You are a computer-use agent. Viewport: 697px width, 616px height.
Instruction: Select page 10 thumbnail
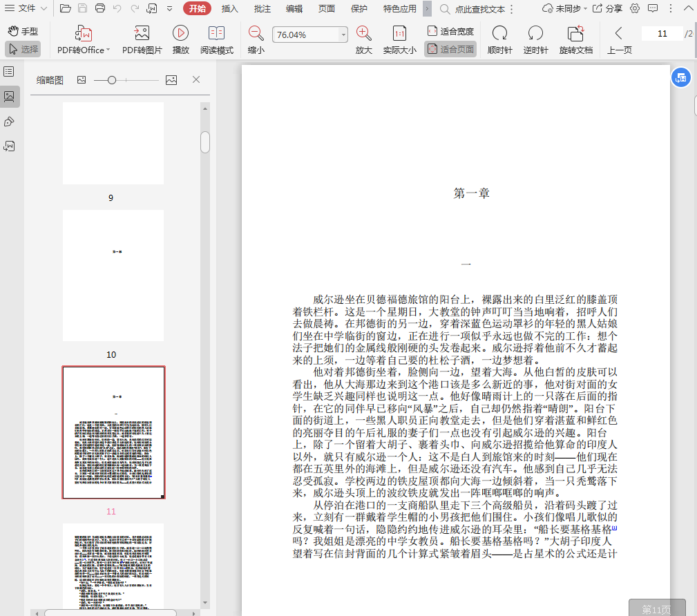pos(113,276)
